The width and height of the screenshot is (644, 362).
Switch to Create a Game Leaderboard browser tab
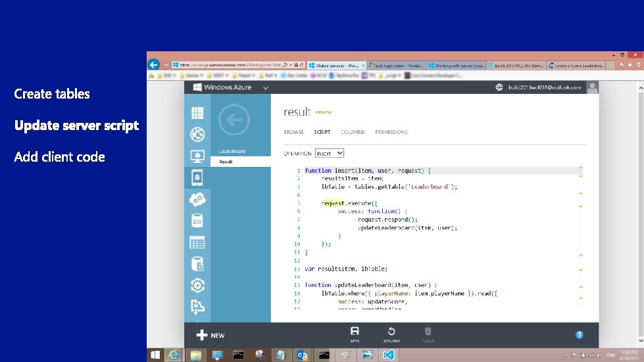coord(576,66)
